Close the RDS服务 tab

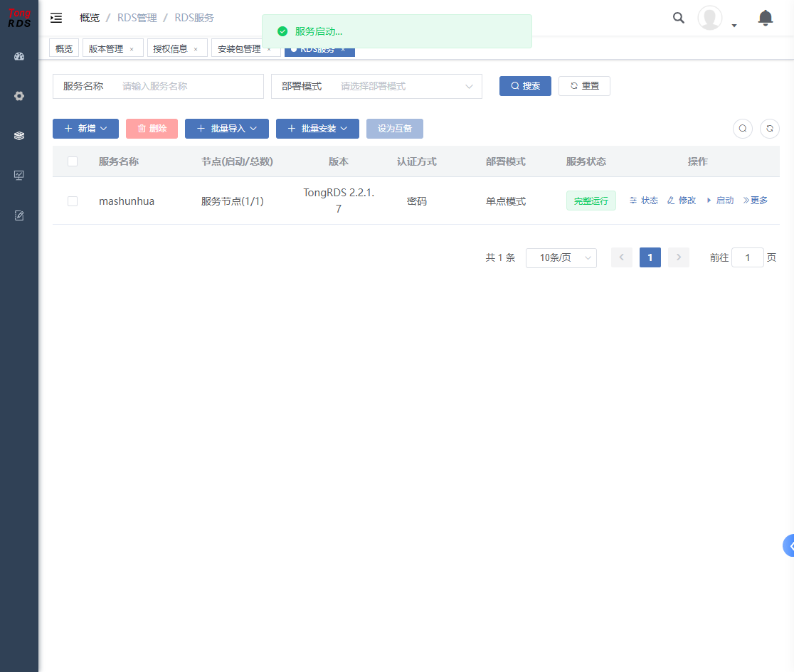click(x=344, y=50)
